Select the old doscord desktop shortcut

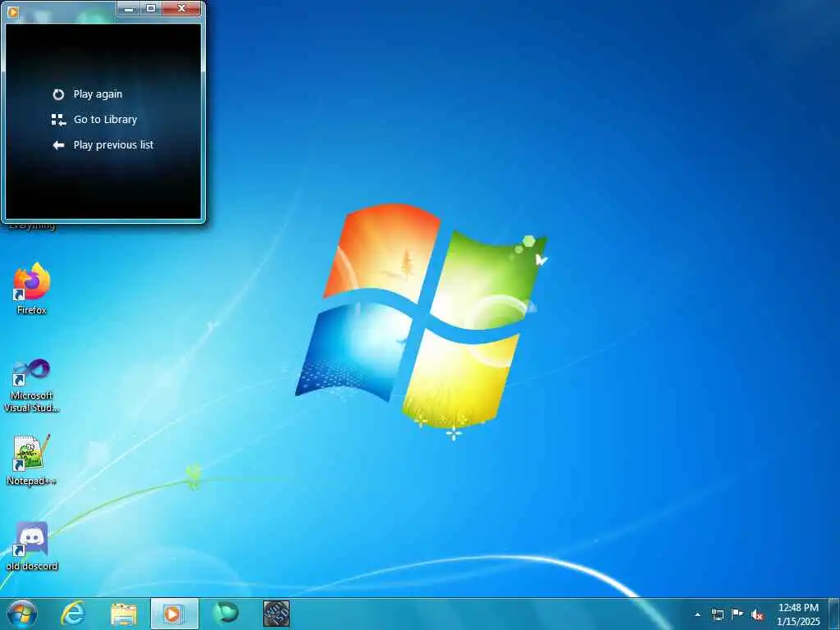(x=32, y=546)
